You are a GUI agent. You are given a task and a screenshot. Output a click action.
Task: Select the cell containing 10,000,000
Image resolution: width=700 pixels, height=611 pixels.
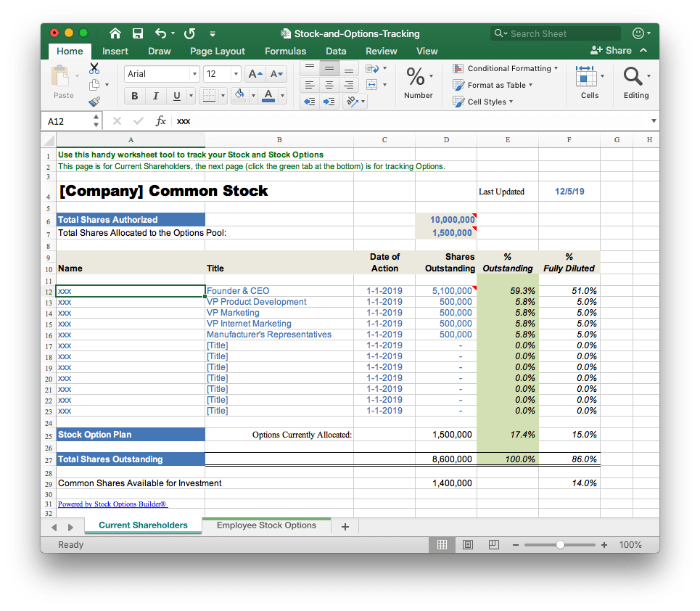point(446,220)
